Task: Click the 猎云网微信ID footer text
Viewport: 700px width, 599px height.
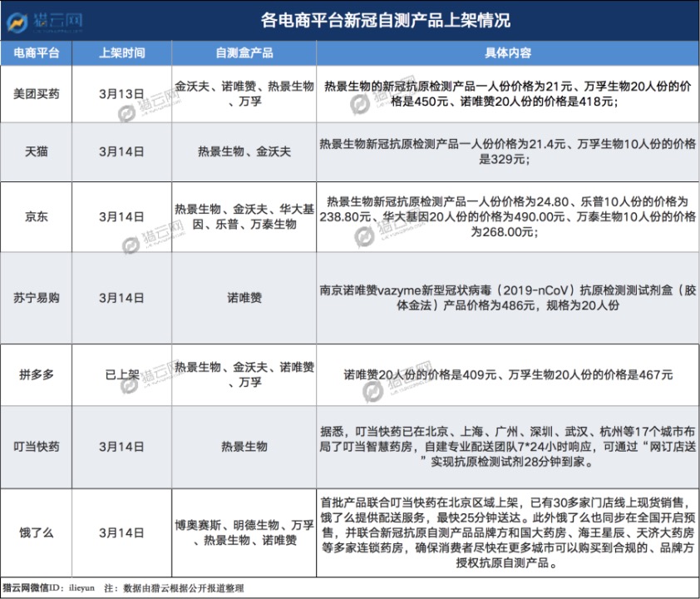Action: click(x=49, y=588)
